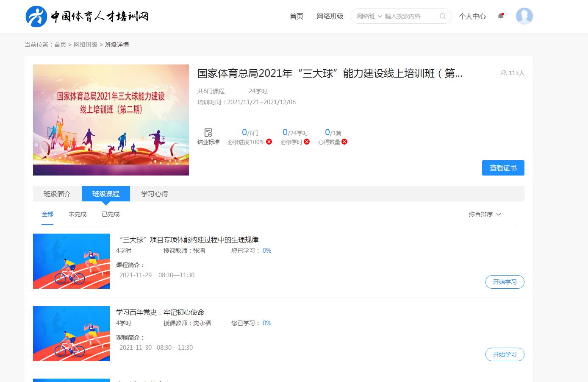This screenshot has height=382, width=588.
Task: Open the 综合排序 sort dropdown
Action: coord(485,215)
